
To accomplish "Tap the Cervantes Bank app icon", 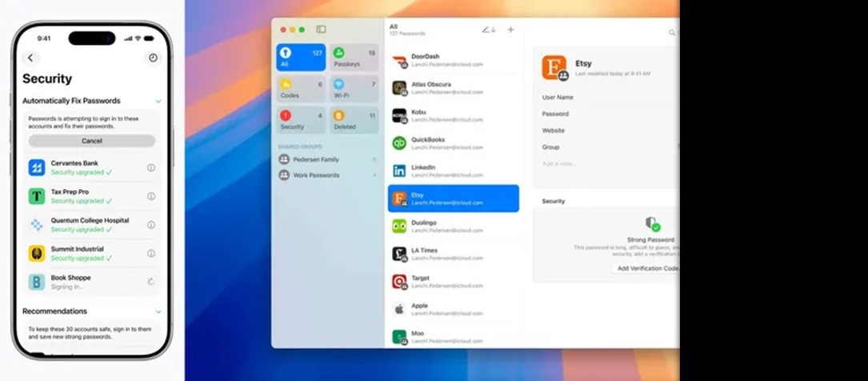I will point(37,168).
